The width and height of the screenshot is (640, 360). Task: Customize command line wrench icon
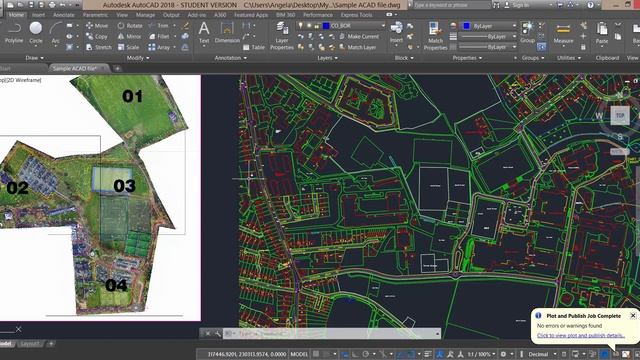pyautogui.click(x=218, y=333)
